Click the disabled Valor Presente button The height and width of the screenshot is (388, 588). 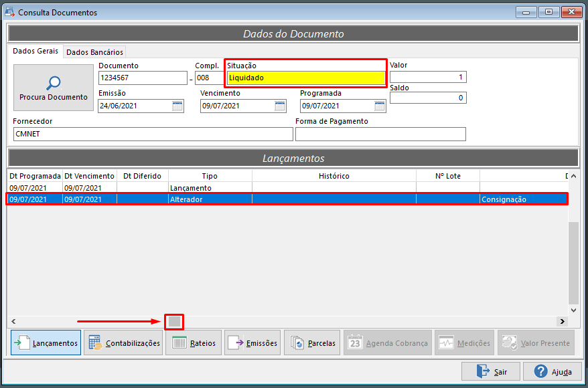[x=536, y=343]
